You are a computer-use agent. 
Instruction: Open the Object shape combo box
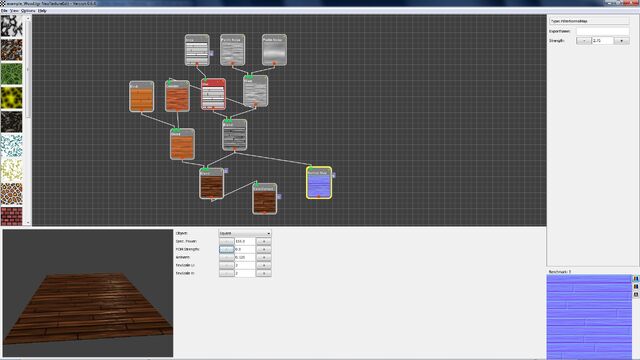[x=245, y=233]
